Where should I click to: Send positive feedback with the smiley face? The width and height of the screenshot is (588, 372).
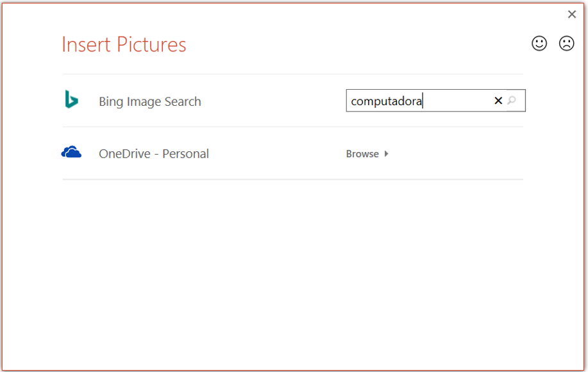pos(539,44)
